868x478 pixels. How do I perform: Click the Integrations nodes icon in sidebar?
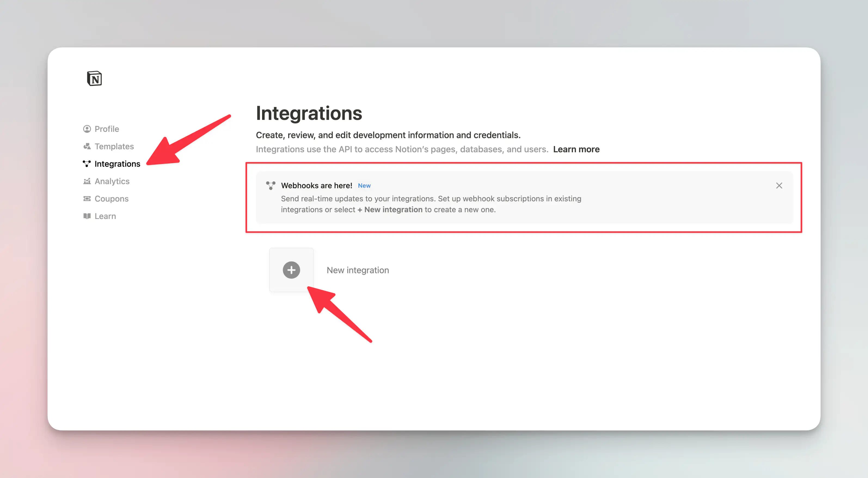[x=87, y=164]
